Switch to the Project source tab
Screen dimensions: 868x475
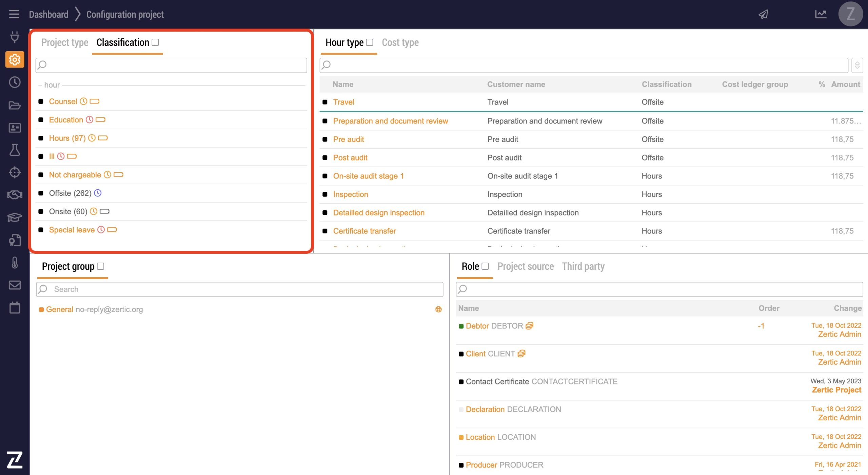(525, 266)
